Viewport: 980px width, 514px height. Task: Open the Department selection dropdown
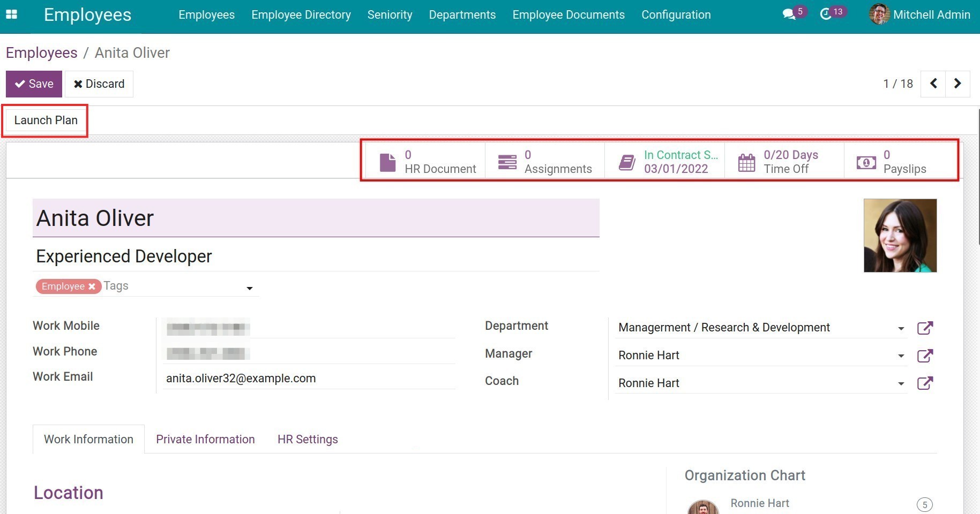point(900,328)
